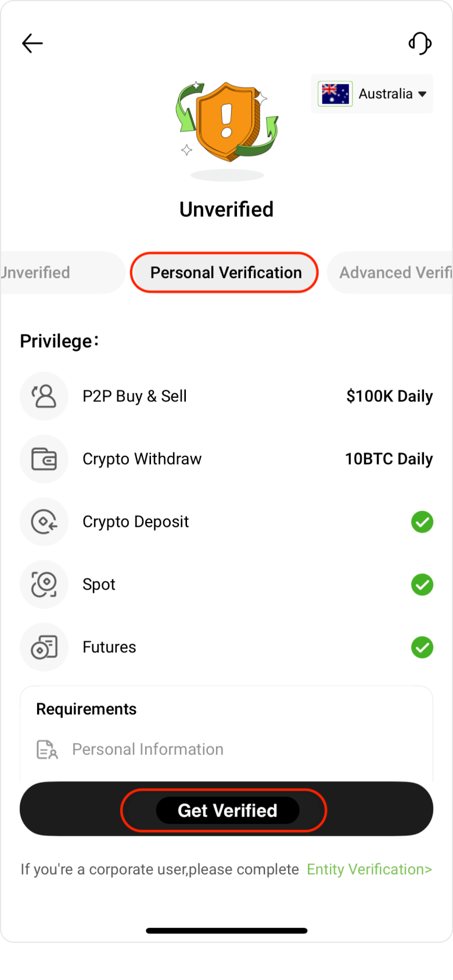Click green checkmark next to Futures

422,647
